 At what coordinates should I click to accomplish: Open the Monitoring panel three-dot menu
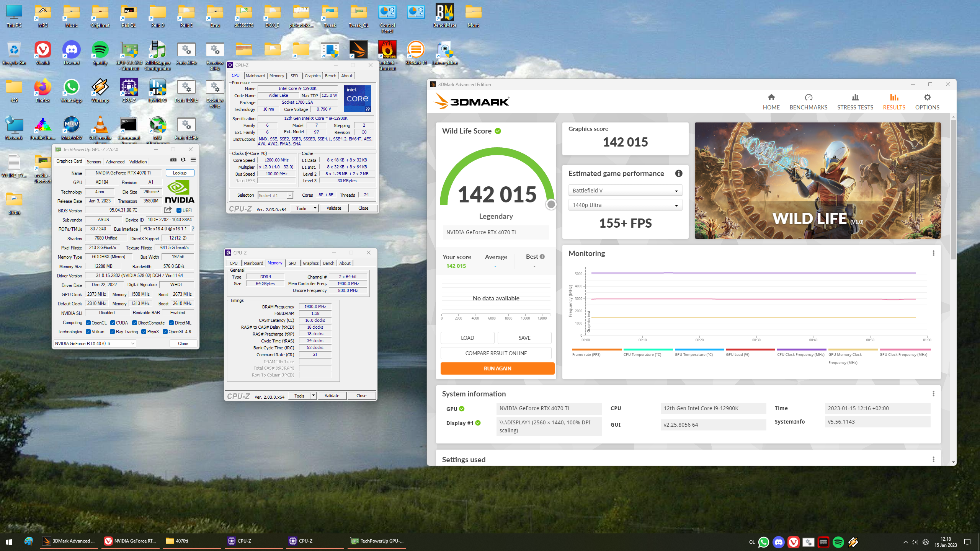click(933, 253)
